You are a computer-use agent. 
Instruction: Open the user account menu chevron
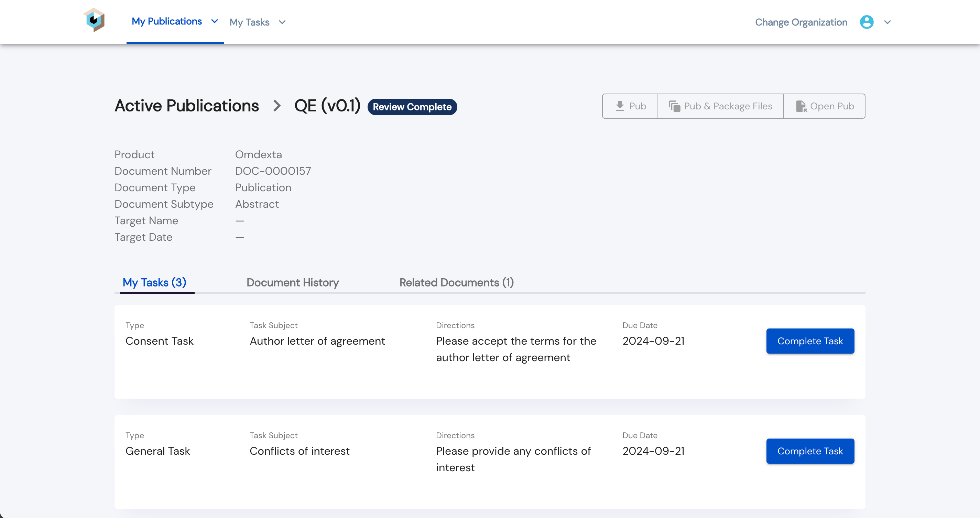[888, 22]
